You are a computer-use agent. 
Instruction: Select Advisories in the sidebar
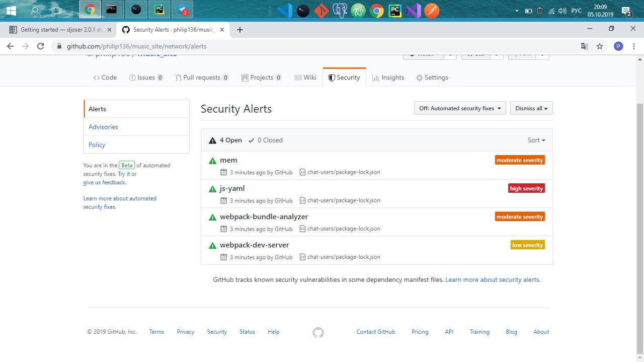coord(136,127)
